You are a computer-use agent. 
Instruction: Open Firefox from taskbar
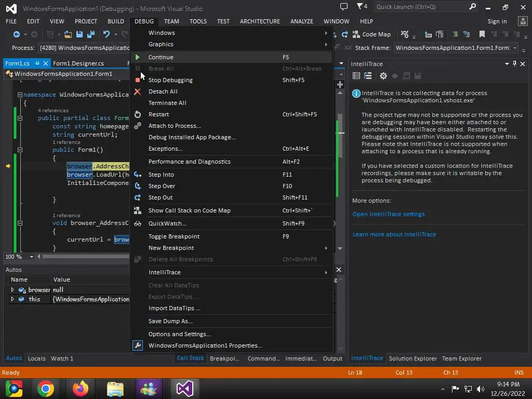[81, 389]
